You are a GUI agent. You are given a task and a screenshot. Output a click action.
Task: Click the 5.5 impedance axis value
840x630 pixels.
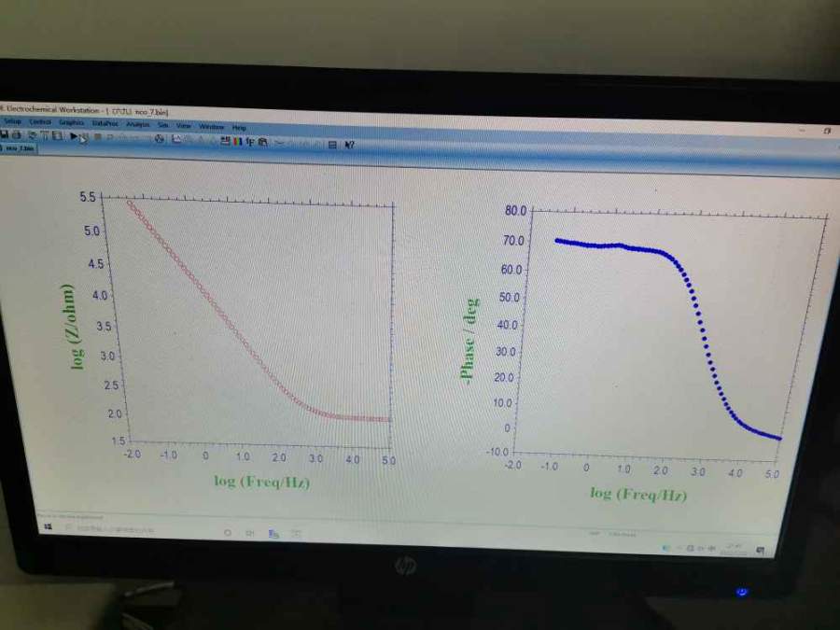(88, 197)
